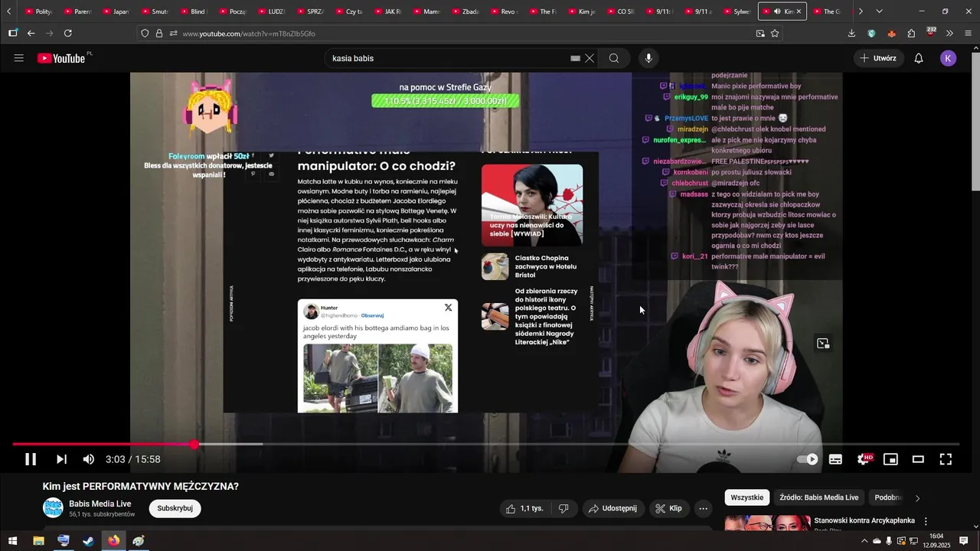Like the video with thumbs up

pos(524,508)
